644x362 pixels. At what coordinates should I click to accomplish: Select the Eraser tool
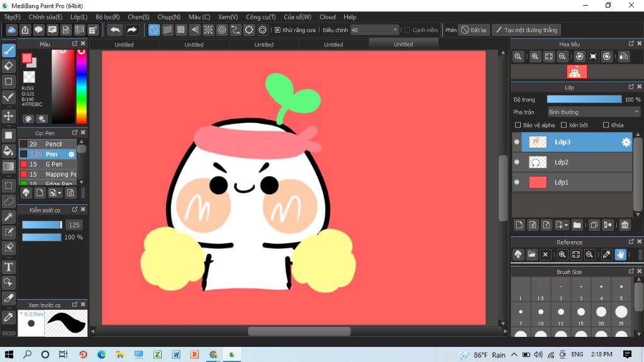click(9, 65)
